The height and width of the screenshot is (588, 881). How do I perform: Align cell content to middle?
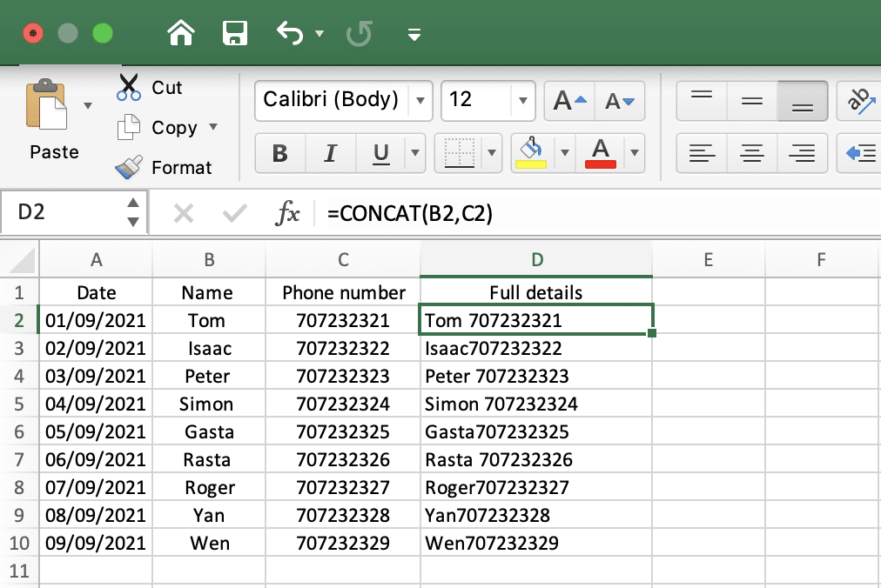click(x=752, y=101)
